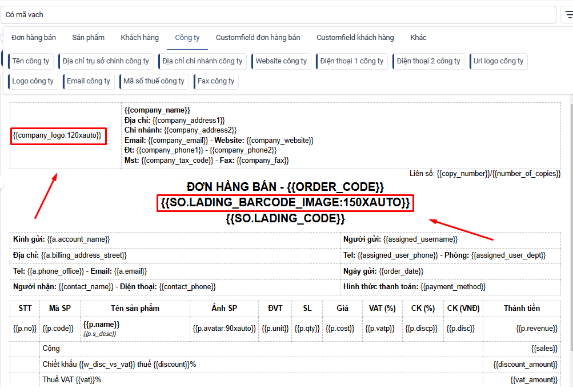Screen dimensions: 573x392
Task: Insert the Tên công ty field tag
Action: (x=31, y=61)
